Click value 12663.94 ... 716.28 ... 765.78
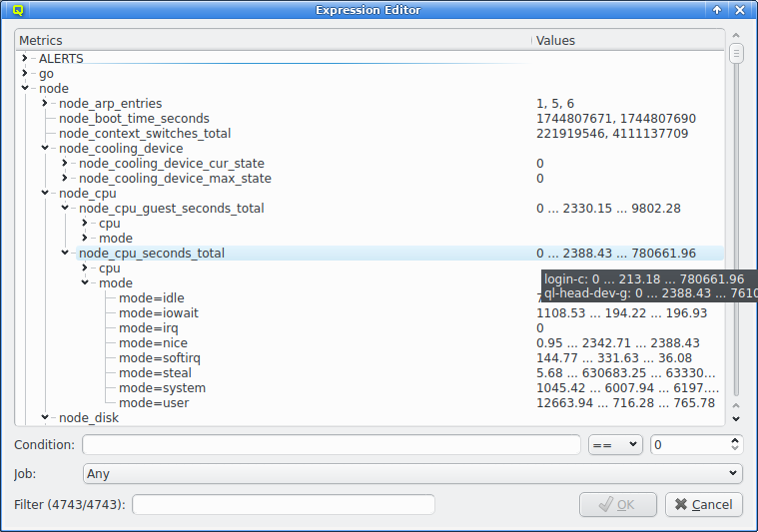This screenshot has height=532, width=758. pyautogui.click(x=625, y=403)
